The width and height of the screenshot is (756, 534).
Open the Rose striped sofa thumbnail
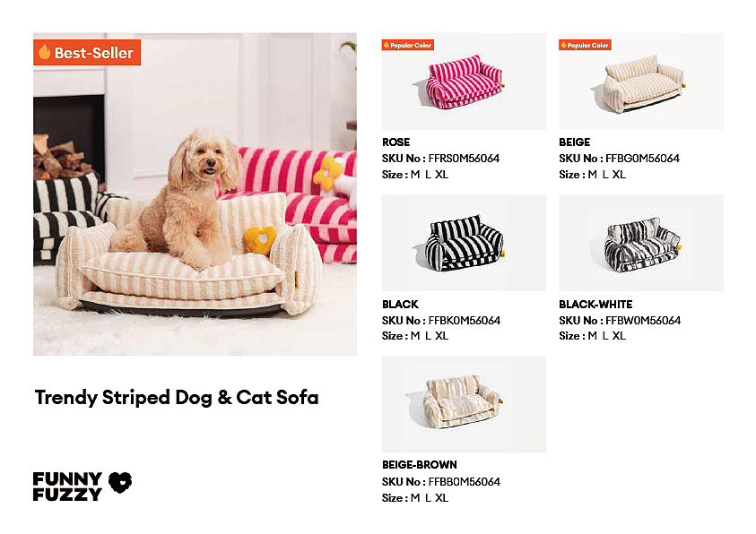[464, 83]
